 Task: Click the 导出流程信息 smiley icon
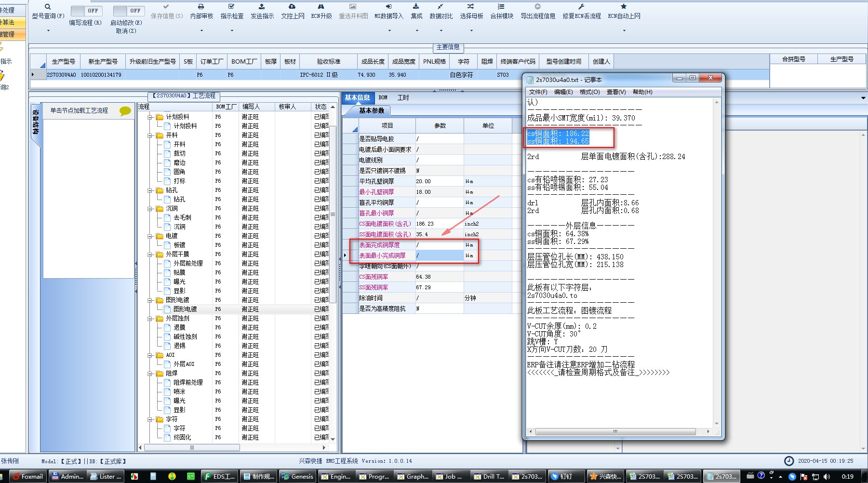click(537, 7)
